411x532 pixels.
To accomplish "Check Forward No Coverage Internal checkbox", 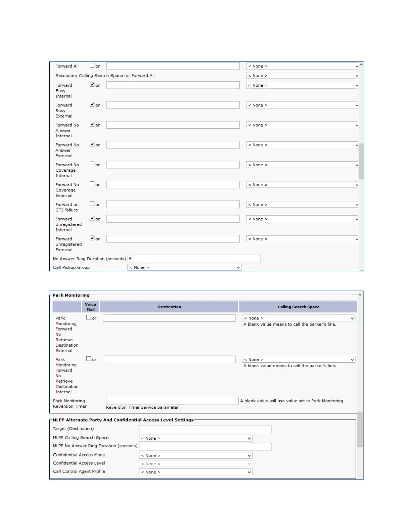I will click(x=92, y=164).
